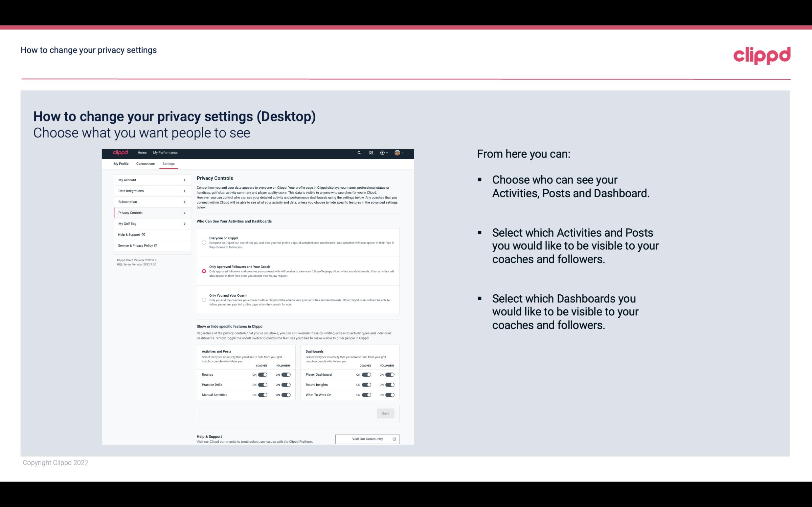Click the Privacy Controls menu item
The image size is (812, 507).
tap(150, 213)
